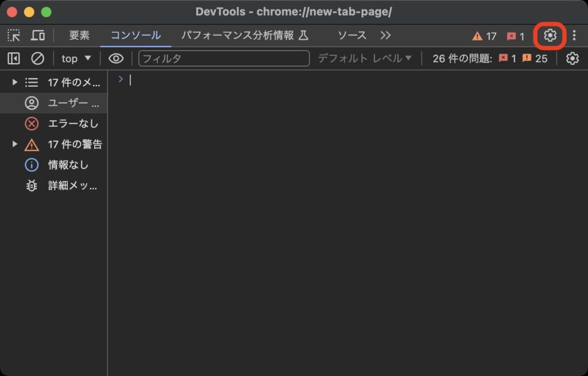
Task: Toggle the device toolbar icon
Action: click(x=38, y=36)
